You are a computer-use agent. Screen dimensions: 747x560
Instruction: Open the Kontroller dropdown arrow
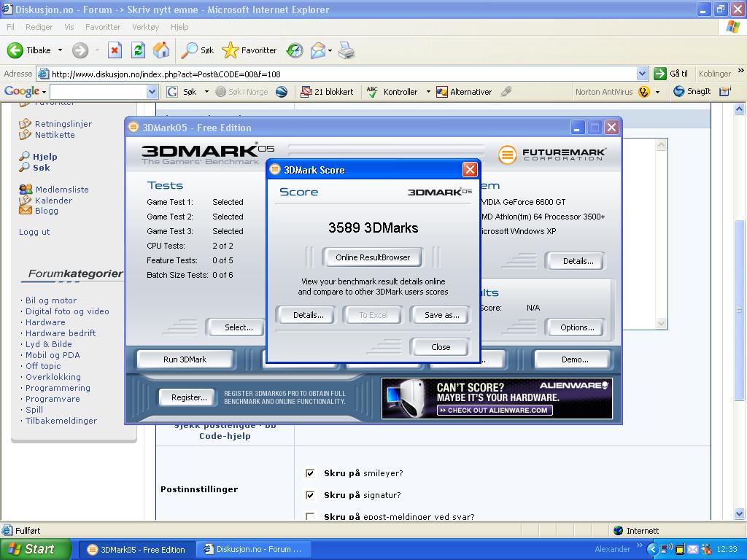click(x=428, y=91)
